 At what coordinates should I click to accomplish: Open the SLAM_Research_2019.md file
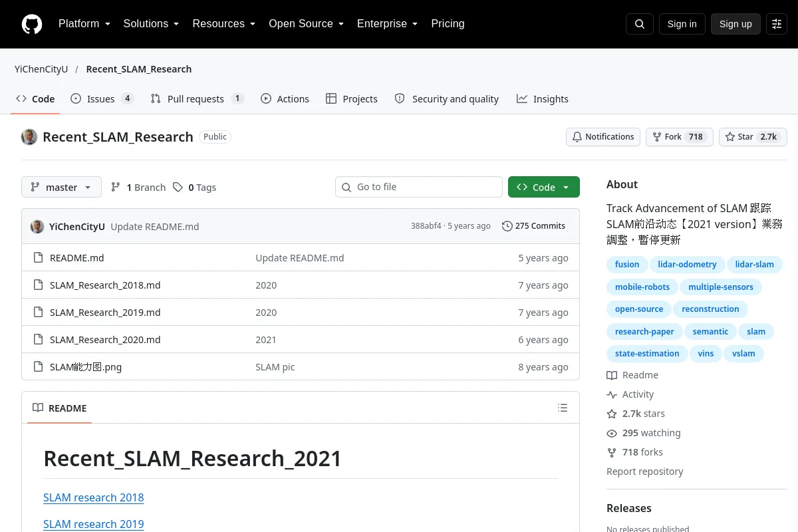[x=105, y=313]
